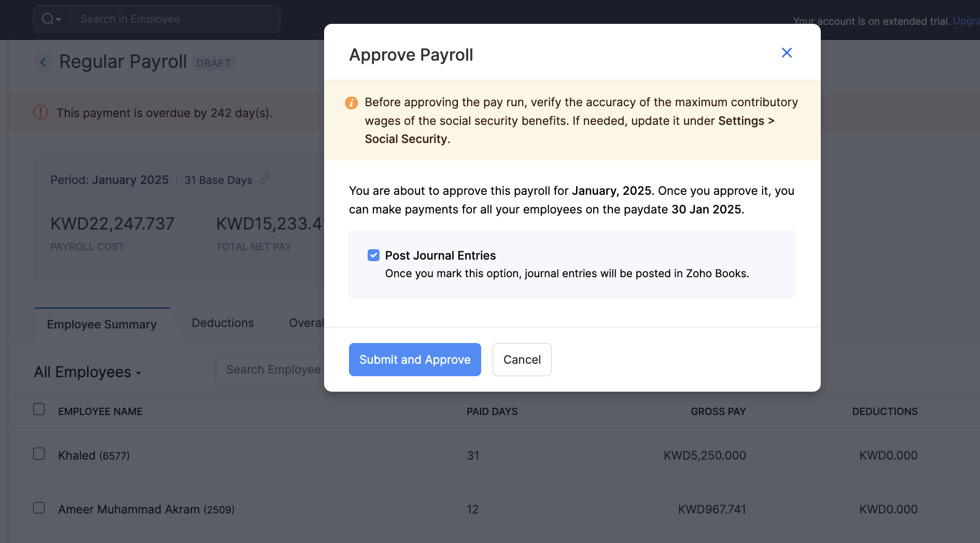The width and height of the screenshot is (980, 543).
Task: Select Khaled's row checkbox
Action: pyautogui.click(x=39, y=453)
